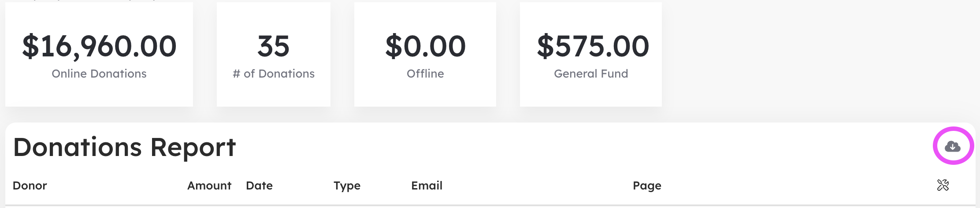Download the Donations Report via cloud icon

(953, 146)
